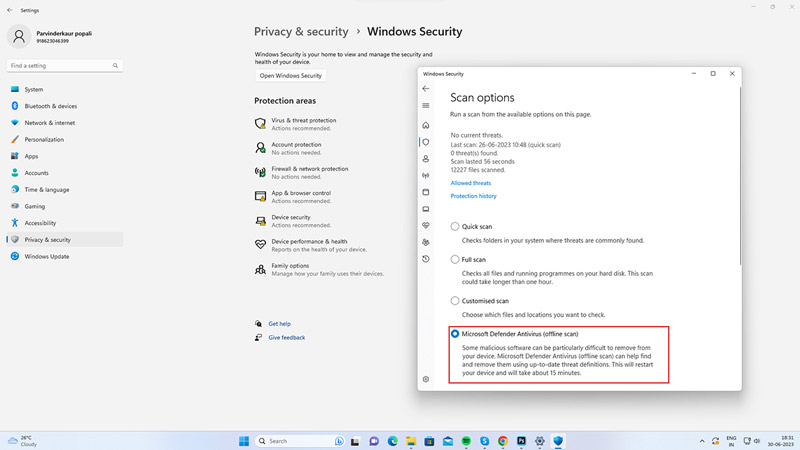Select Privacy & security in sidebar
The image size is (800, 450).
[65, 239]
